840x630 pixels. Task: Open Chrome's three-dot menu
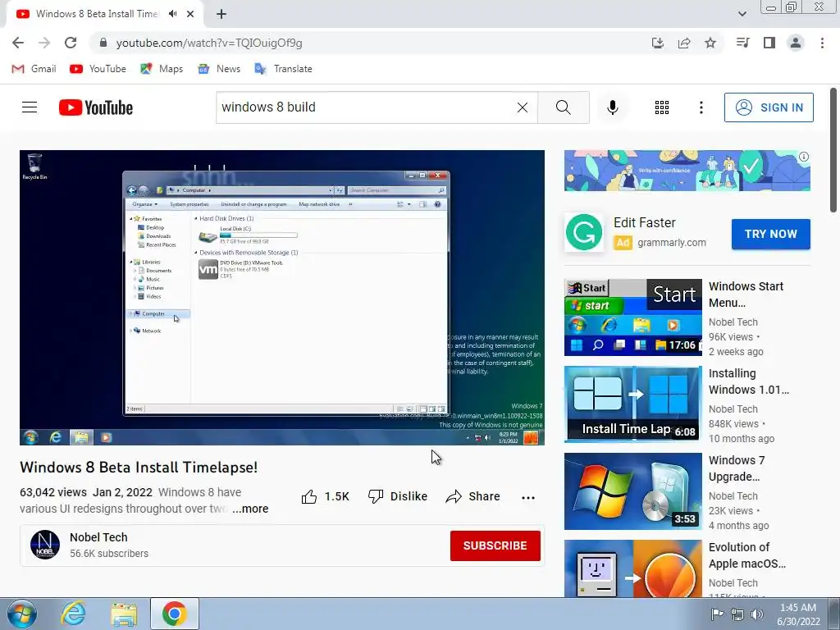822,43
